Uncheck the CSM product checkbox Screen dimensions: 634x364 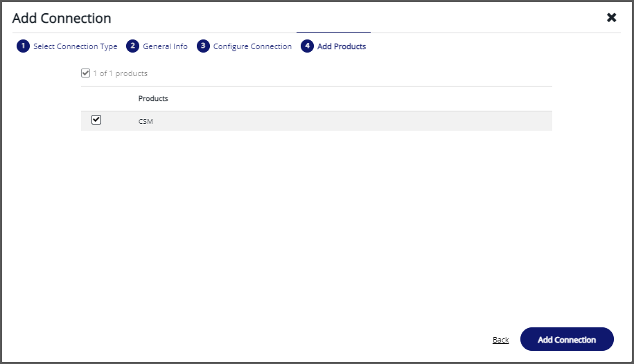click(x=96, y=120)
